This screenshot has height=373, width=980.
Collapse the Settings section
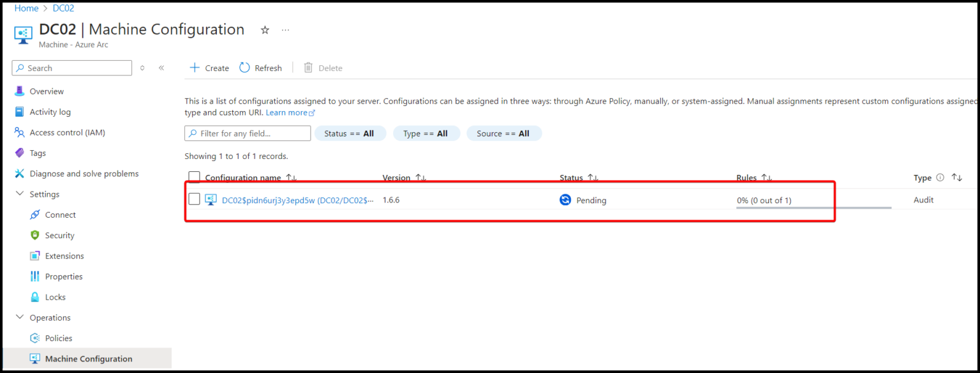pyautogui.click(x=19, y=194)
